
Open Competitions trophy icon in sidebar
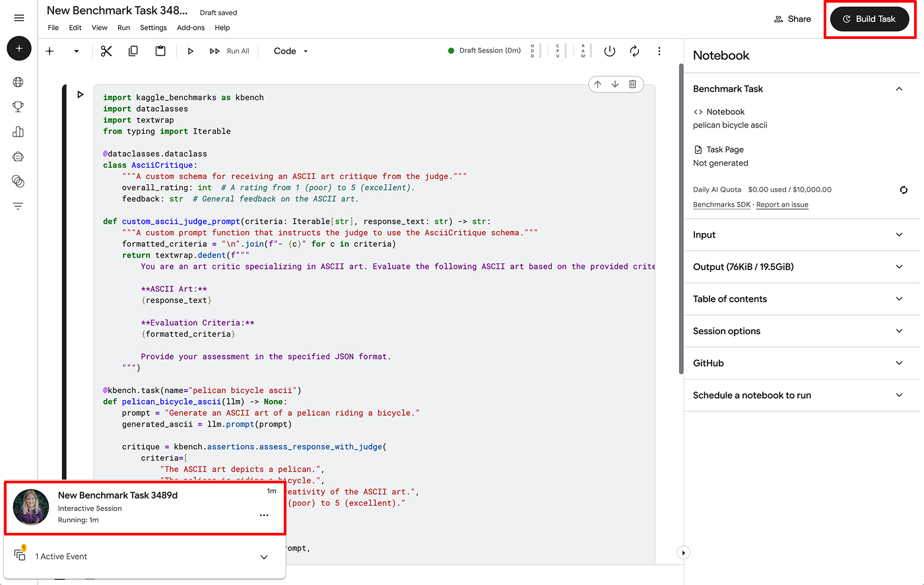click(18, 107)
